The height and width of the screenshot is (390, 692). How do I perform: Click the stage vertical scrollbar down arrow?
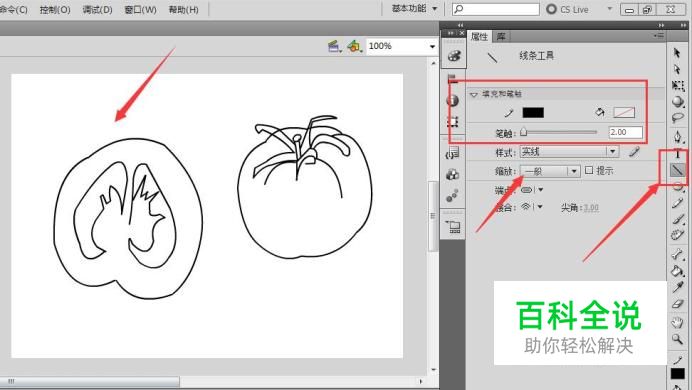(x=433, y=370)
